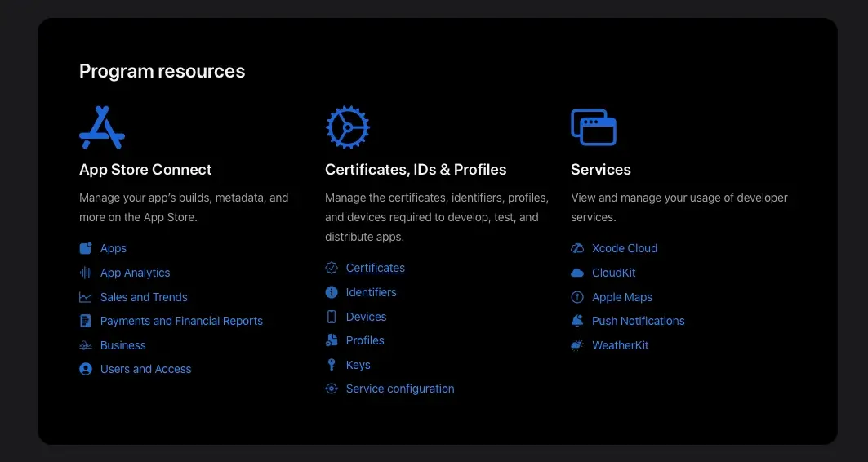Click the Certificates, IDs & Profiles heading
868x462 pixels.
416,169
